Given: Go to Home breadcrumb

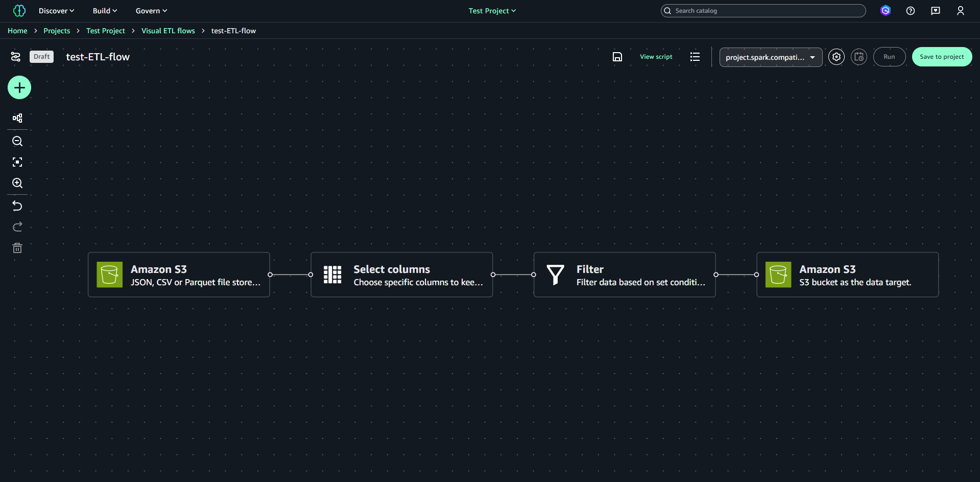Looking at the screenshot, I should 17,31.
